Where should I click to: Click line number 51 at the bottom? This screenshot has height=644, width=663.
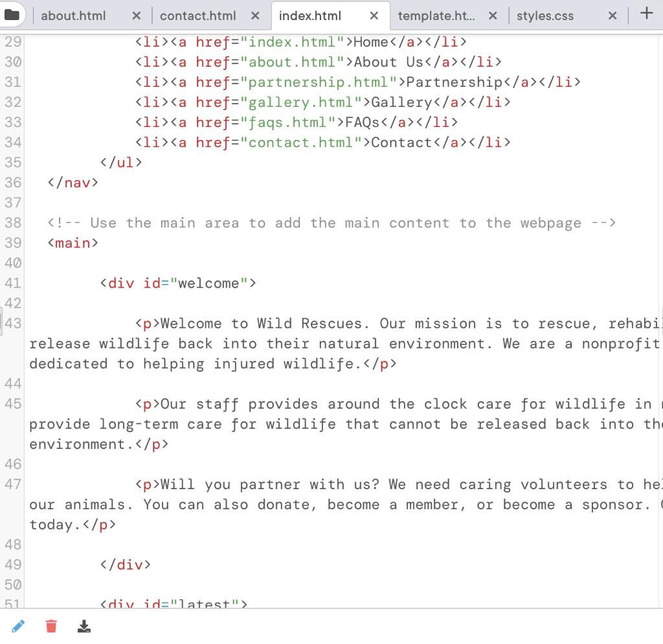click(12, 603)
